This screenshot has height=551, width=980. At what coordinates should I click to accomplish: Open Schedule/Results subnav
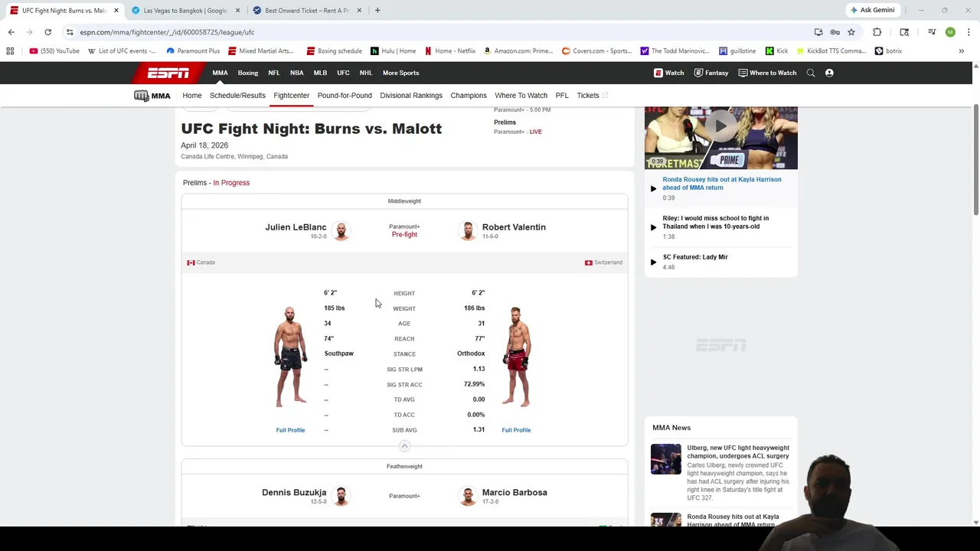pos(237,96)
